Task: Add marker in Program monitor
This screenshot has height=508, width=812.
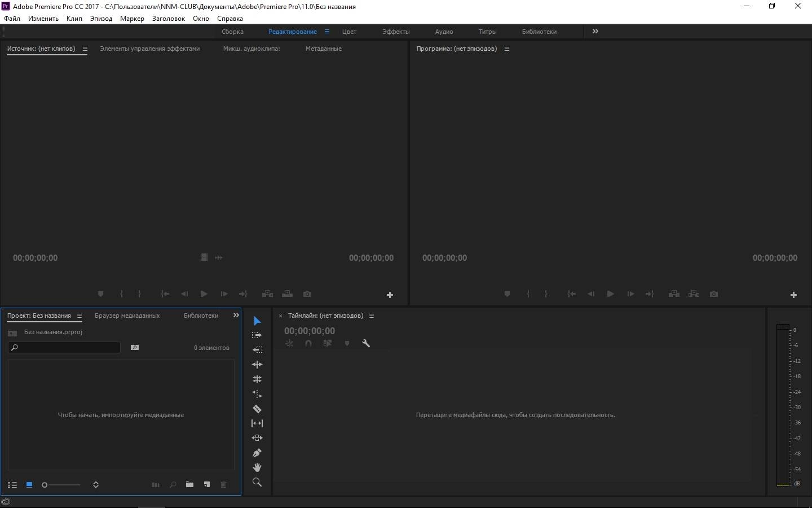Action: [507, 294]
